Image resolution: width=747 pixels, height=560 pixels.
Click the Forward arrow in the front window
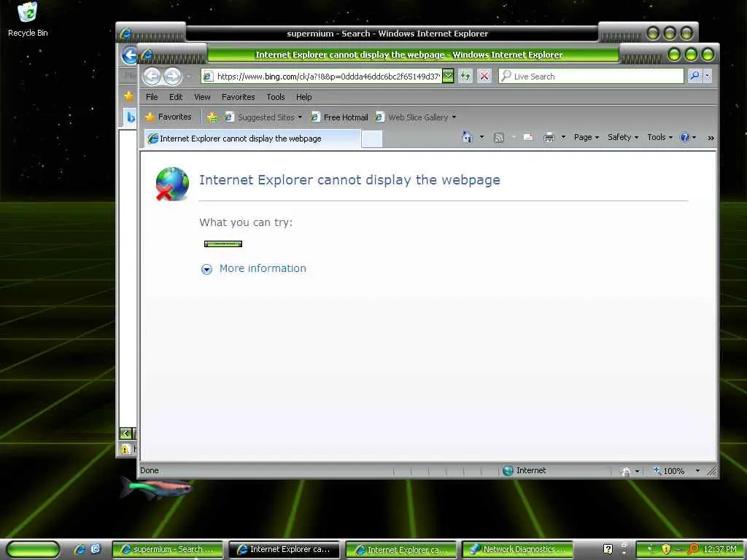click(x=172, y=76)
